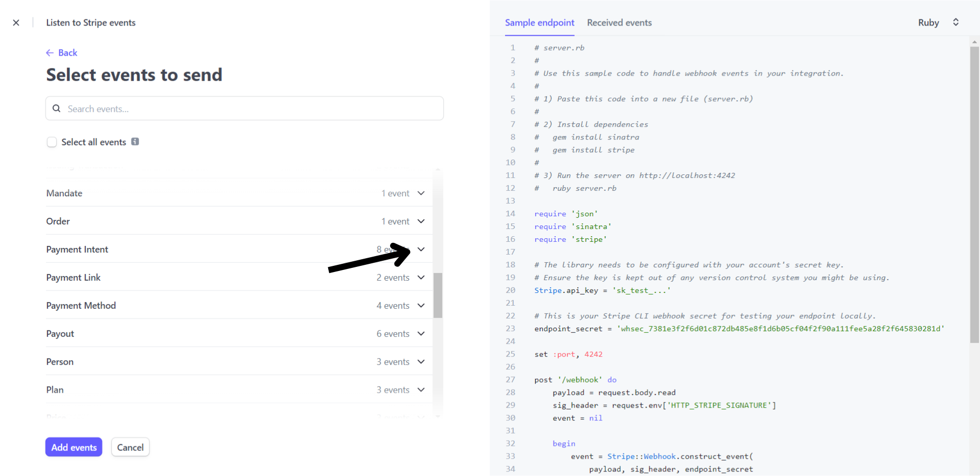Expand the Payment Link chevron

(x=421, y=278)
